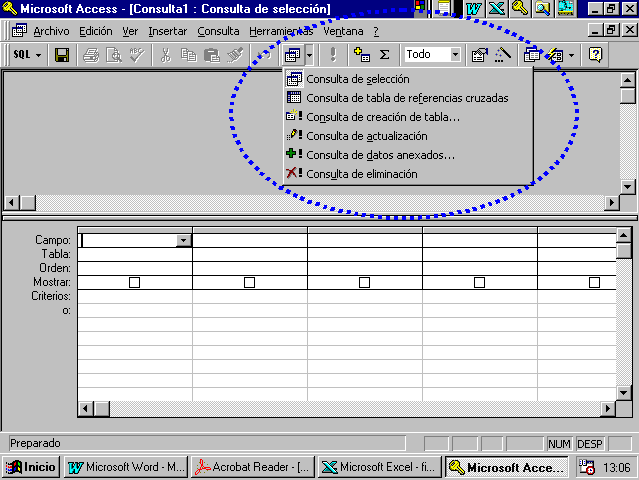This screenshot has width=639, height=480.
Task: Toggle the Totals sigma icon
Action: coord(384,55)
